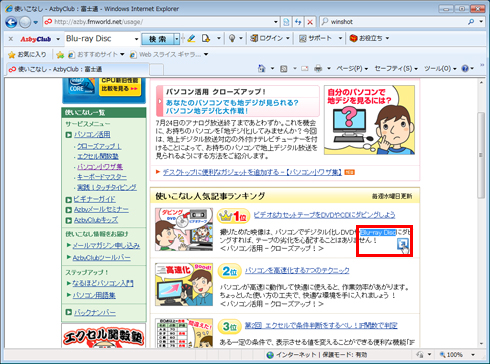Click the サポート toolbar button
490x364 pixels.
pos(315,38)
